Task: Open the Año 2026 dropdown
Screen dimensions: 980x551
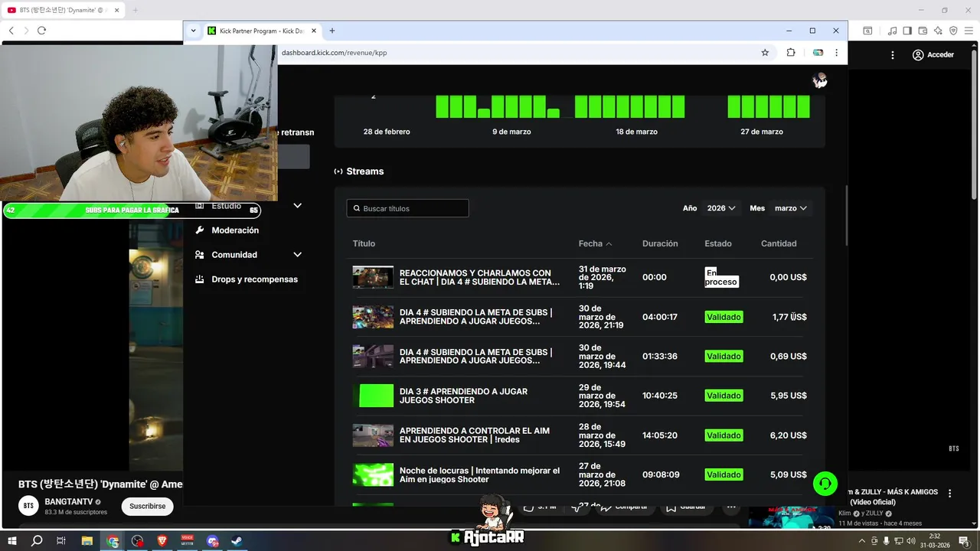Action: (x=721, y=208)
